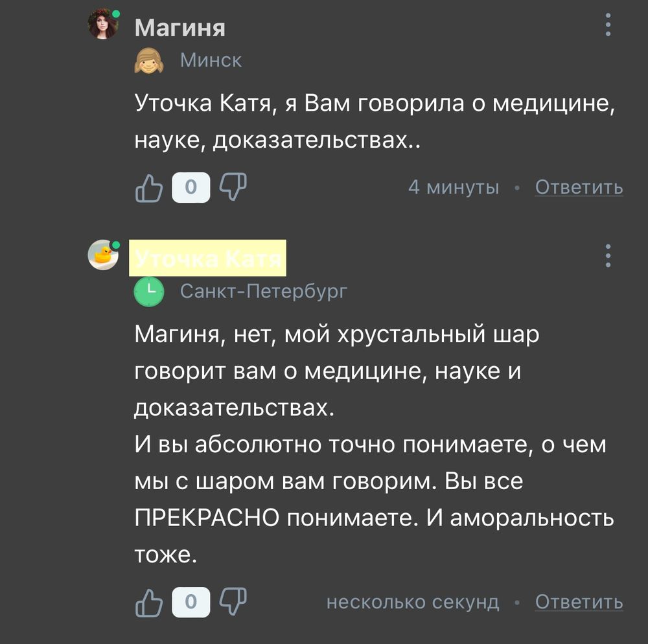Click Ответить under Уточка Катя's comment
This screenshot has height=644, width=648.
tap(579, 602)
